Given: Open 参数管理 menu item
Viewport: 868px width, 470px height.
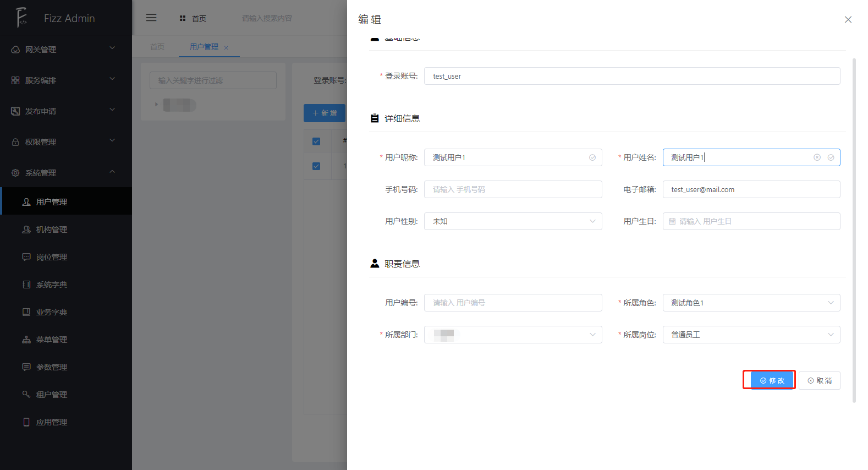Looking at the screenshot, I should 66,367.
